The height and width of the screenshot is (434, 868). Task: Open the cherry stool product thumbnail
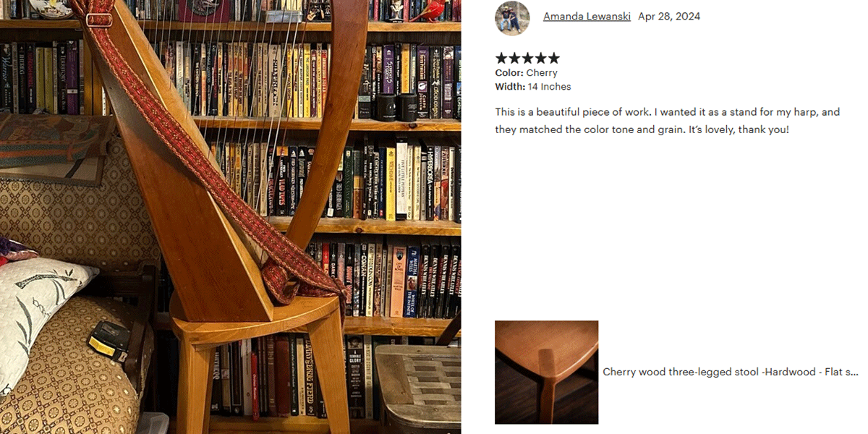pos(546,372)
